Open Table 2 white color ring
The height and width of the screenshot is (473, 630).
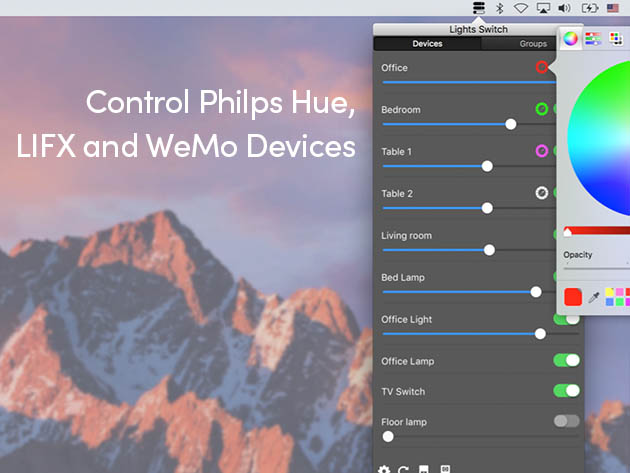542,193
